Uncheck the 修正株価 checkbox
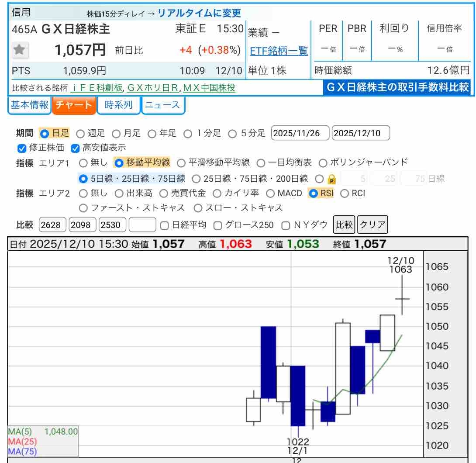The height and width of the screenshot is (463, 476). click(x=21, y=148)
